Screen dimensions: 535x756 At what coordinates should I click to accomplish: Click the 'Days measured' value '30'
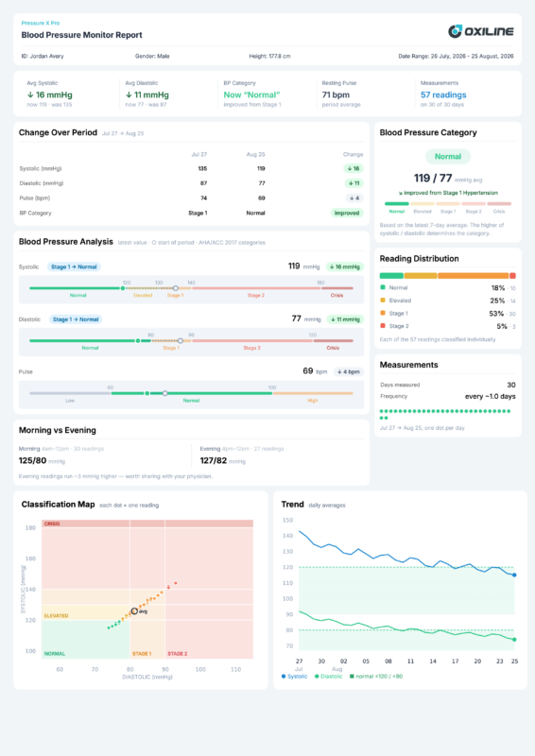click(x=511, y=385)
